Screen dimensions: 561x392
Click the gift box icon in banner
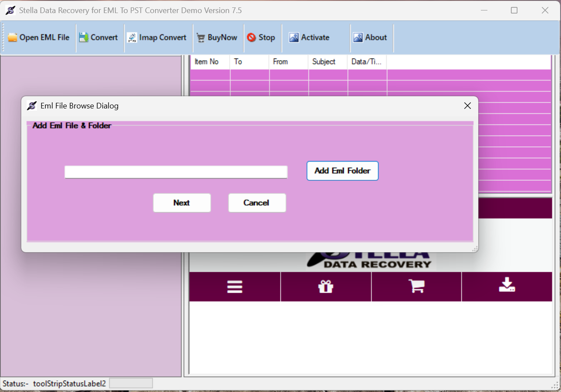pyautogui.click(x=325, y=287)
